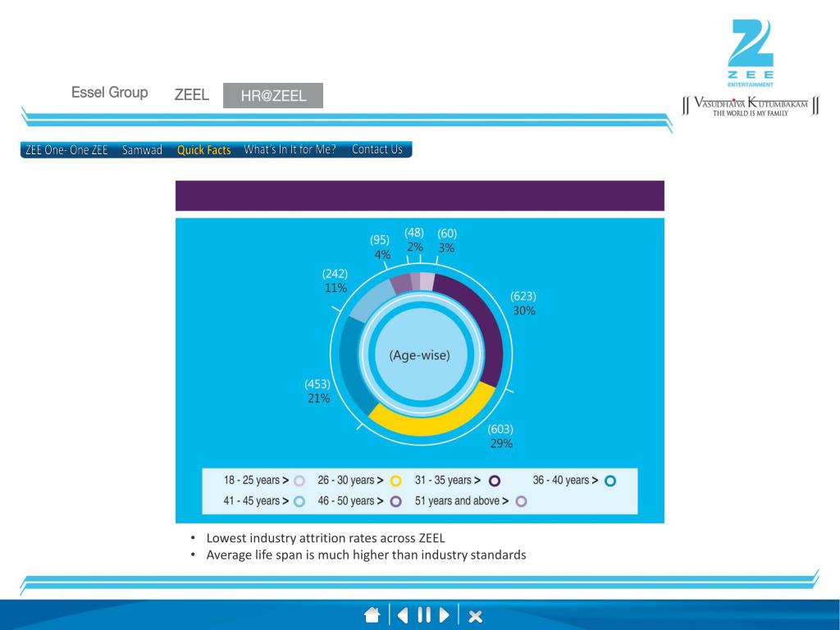Click the ZEE Entertainment logo
The image size is (840, 630).
(x=750, y=52)
